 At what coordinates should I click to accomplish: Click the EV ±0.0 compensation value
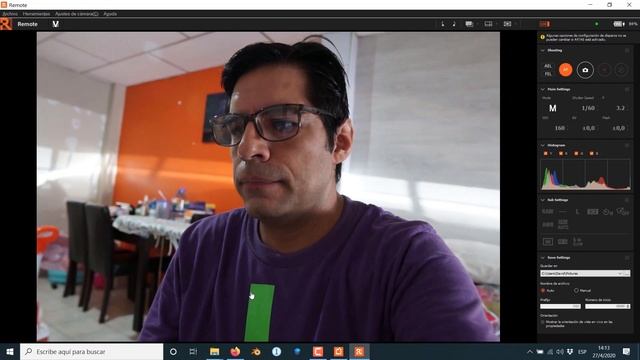pos(588,128)
